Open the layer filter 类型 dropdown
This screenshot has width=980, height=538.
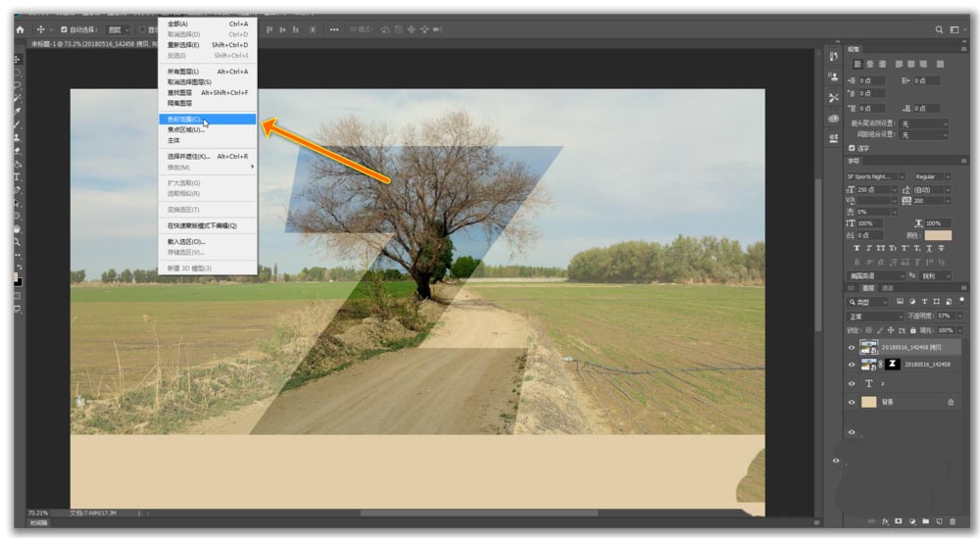click(868, 302)
